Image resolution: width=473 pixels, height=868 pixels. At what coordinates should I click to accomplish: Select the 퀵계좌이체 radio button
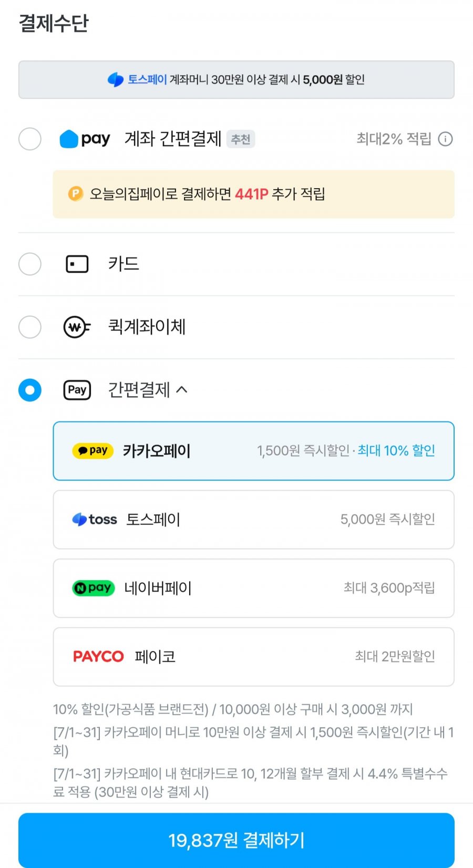click(30, 327)
